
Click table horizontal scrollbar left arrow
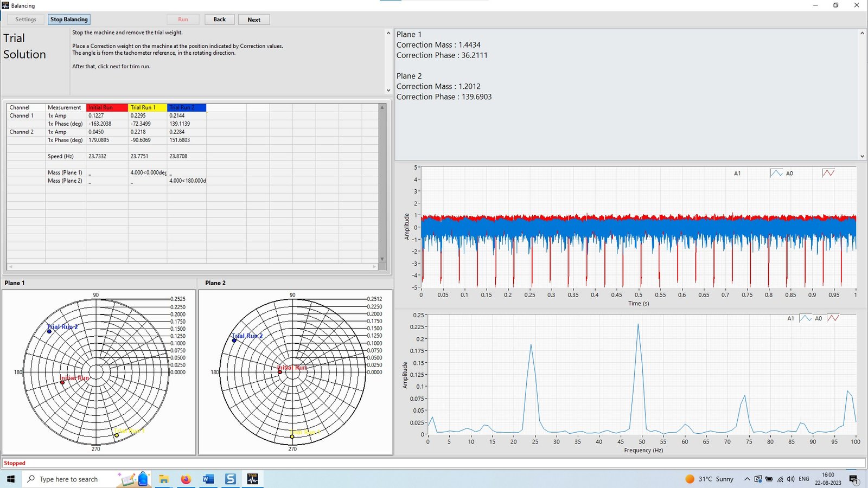coord(10,267)
